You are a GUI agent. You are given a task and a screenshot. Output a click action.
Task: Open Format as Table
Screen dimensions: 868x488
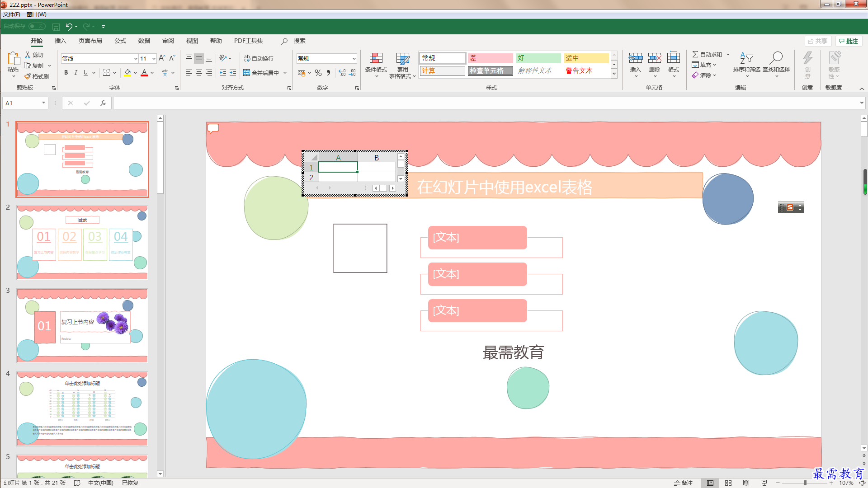point(402,65)
